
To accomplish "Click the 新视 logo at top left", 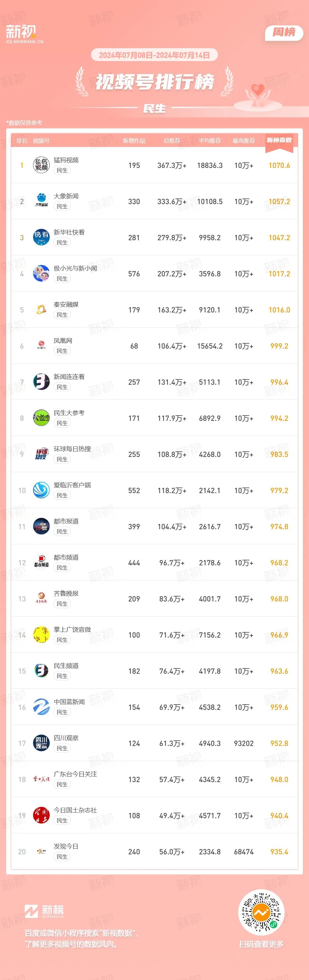I will click(x=25, y=34).
